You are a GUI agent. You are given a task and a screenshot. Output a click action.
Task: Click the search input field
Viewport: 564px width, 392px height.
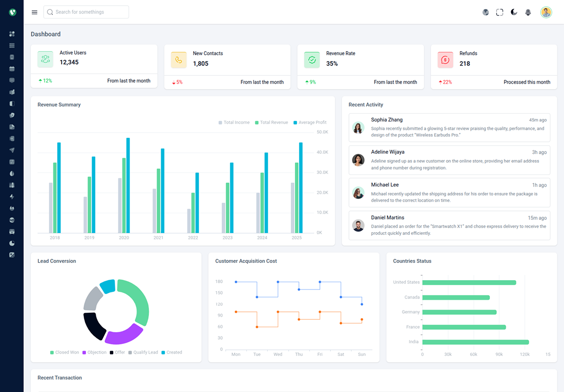pyautogui.click(x=86, y=12)
